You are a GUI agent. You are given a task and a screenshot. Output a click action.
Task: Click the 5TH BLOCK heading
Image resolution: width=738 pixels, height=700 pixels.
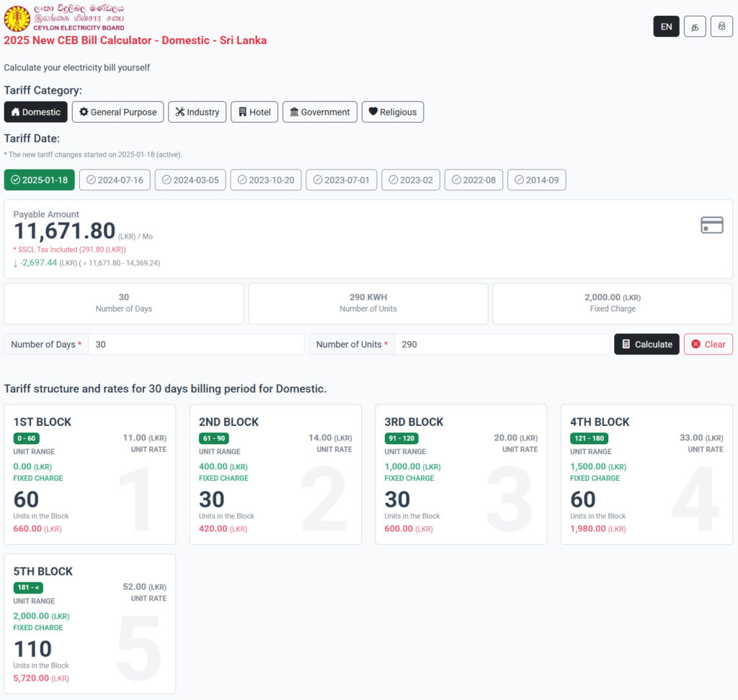point(43,572)
